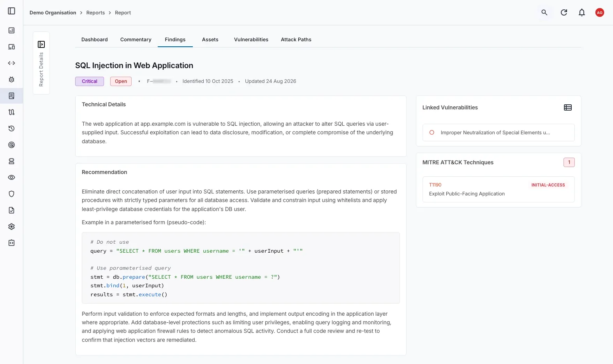
Task: Click the Exploit Public-Facing Application text
Action: (x=467, y=194)
